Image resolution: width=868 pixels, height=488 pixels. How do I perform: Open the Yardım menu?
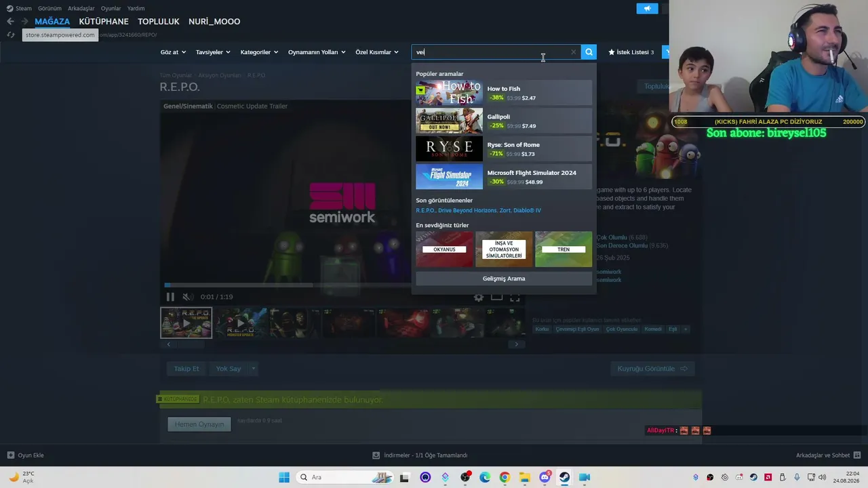[136, 8]
